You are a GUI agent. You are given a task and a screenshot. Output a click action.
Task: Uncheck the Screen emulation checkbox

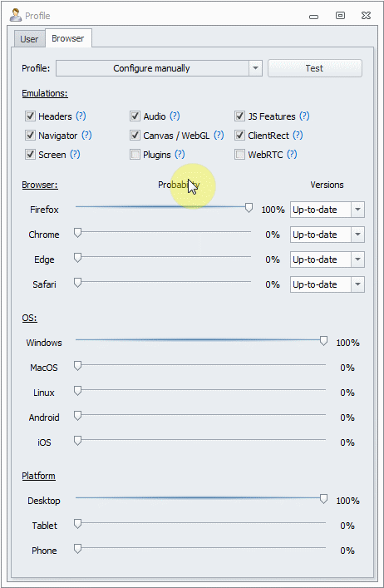pos(30,155)
